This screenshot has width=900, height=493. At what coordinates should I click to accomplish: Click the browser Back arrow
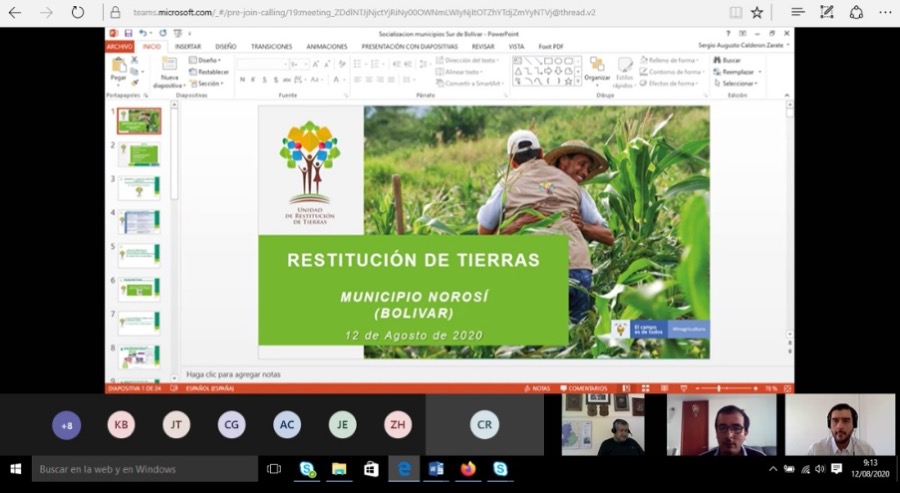[x=15, y=12]
